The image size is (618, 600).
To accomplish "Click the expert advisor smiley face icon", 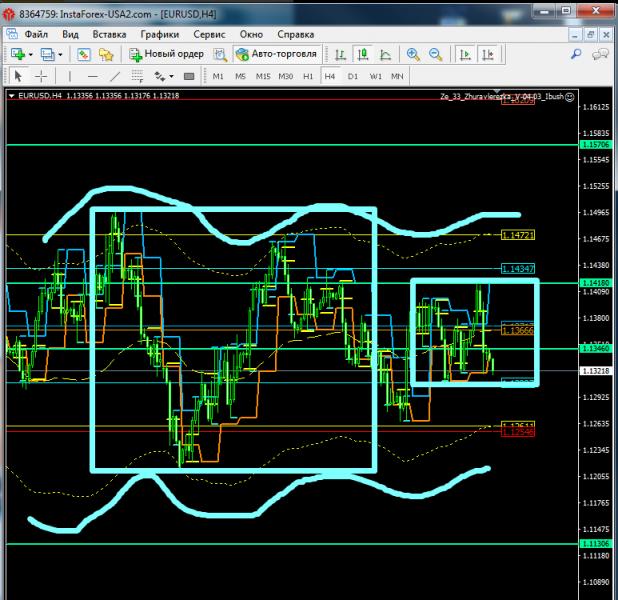I will [570, 97].
